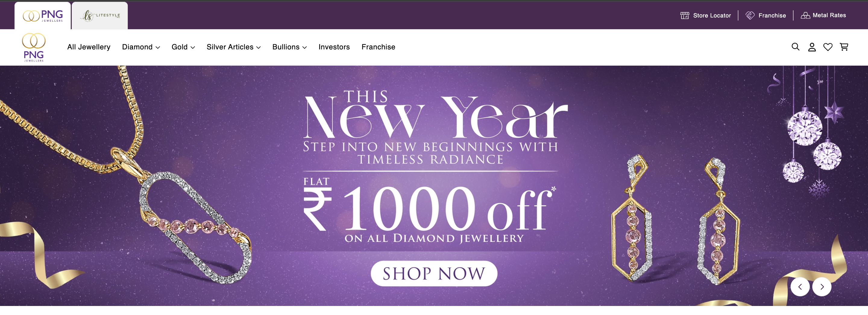Open the search magnifier icon

(x=795, y=47)
